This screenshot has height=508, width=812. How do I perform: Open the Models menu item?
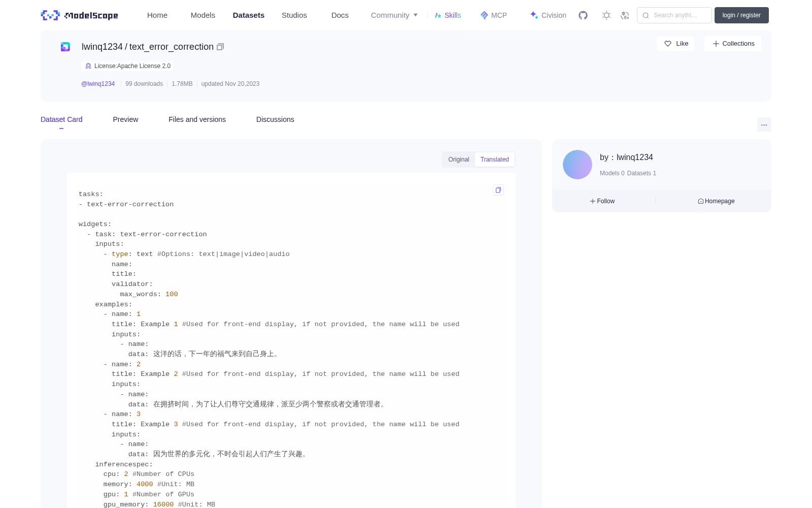[x=203, y=15]
